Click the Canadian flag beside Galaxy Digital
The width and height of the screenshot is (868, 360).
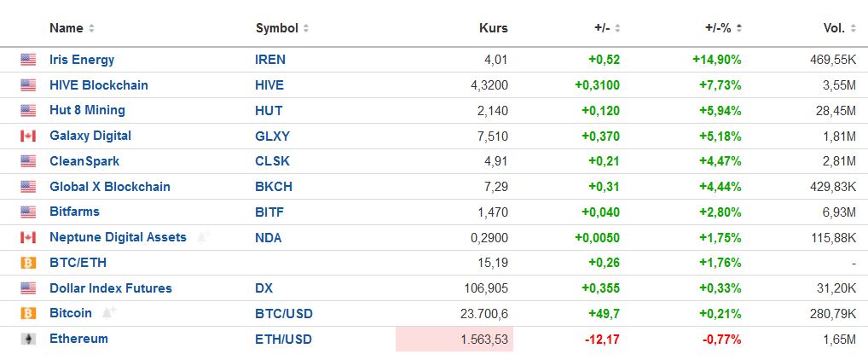tap(28, 136)
